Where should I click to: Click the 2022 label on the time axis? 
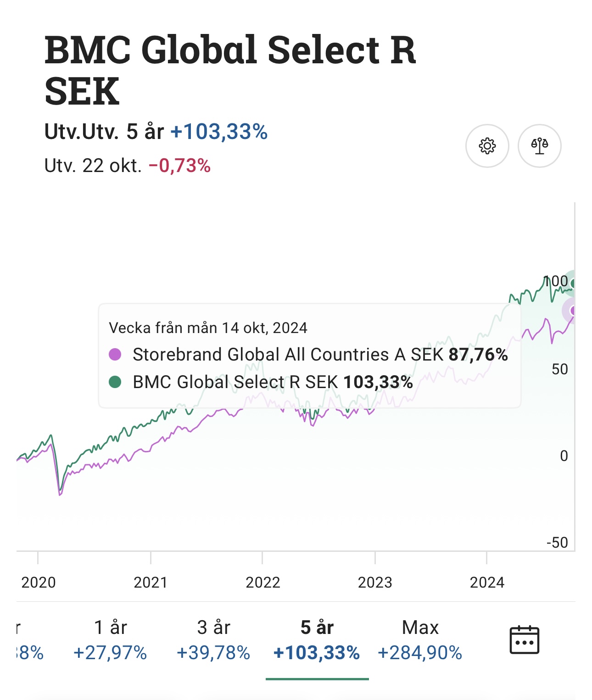coord(262,583)
